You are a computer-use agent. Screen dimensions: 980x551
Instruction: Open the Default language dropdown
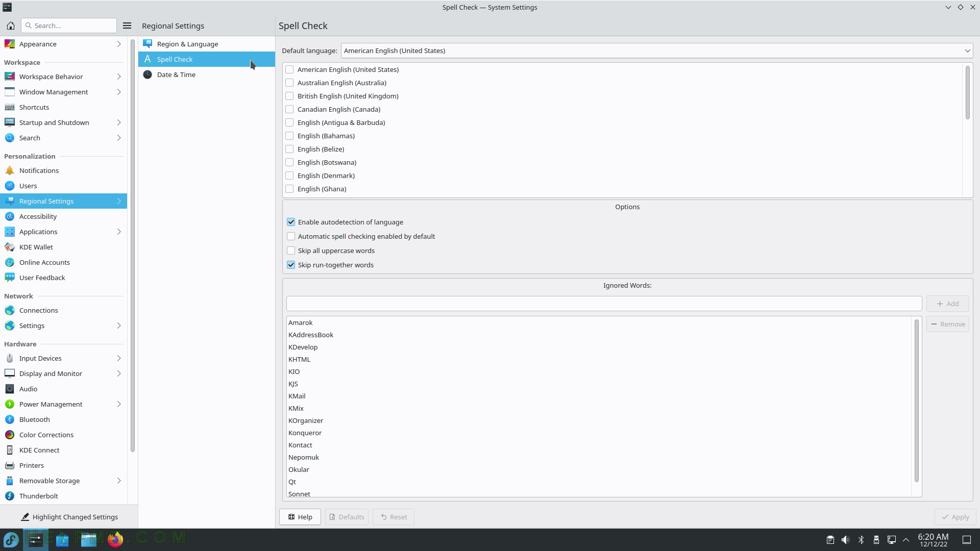pos(657,51)
